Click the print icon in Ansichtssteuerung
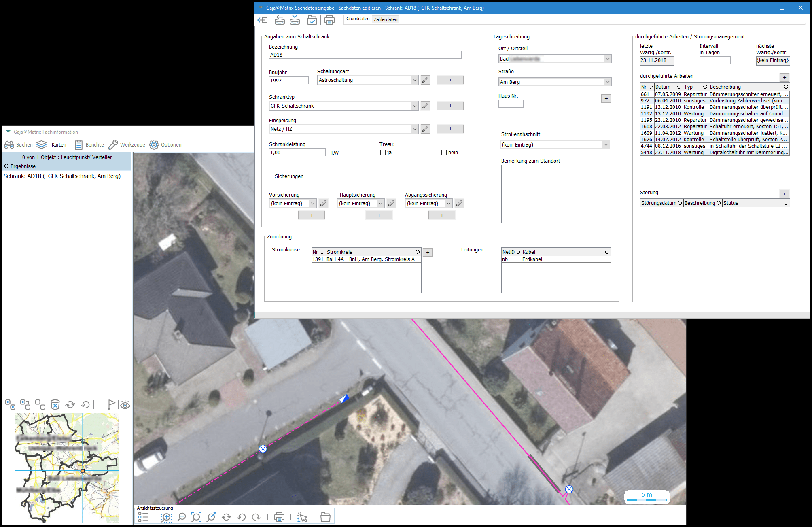The height and width of the screenshot is (527, 812). point(279,517)
